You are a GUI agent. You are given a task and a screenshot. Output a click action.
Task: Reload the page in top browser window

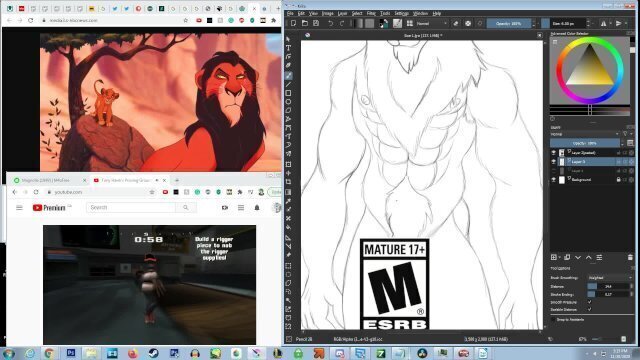point(31,20)
